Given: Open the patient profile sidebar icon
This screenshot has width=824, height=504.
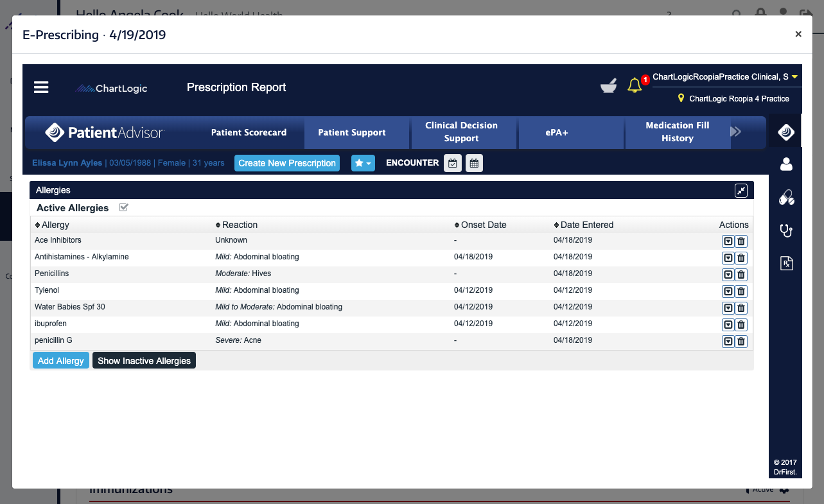Looking at the screenshot, I should 786,164.
